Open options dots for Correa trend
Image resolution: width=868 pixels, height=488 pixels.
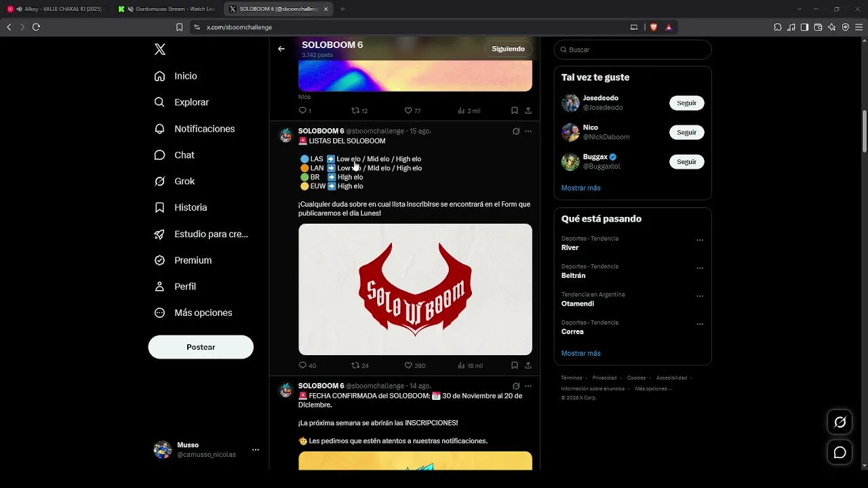point(700,325)
